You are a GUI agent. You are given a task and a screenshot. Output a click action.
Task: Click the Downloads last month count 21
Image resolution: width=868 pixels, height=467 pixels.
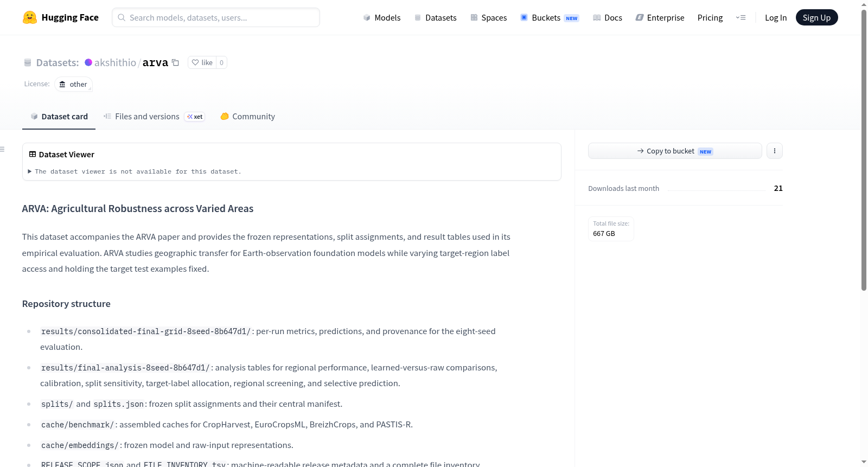point(778,188)
